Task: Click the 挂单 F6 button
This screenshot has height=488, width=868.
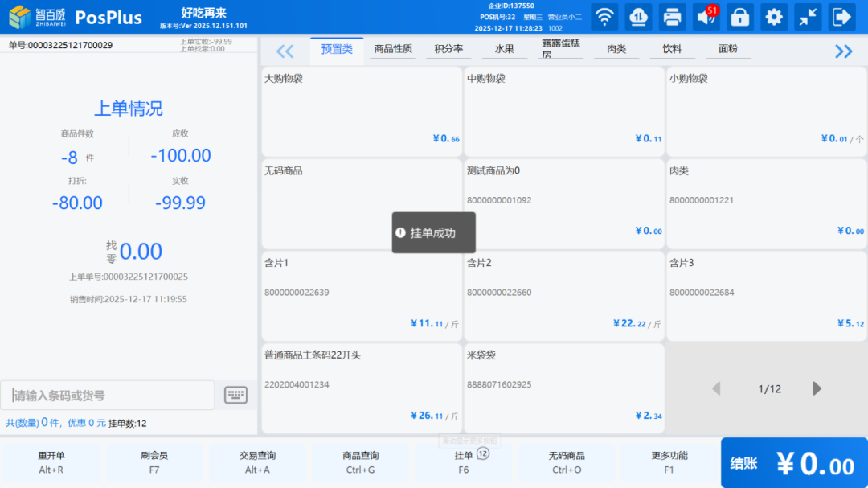Action: 464,462
